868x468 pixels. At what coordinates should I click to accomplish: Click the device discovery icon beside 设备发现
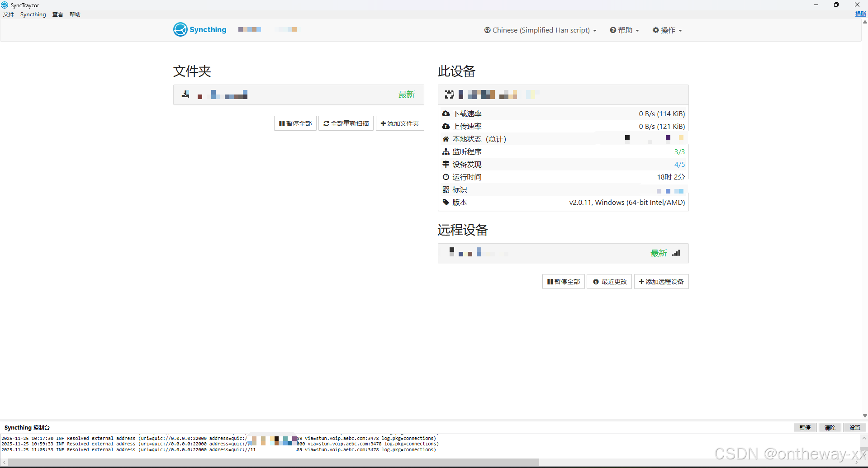click(x=446, y=164)
